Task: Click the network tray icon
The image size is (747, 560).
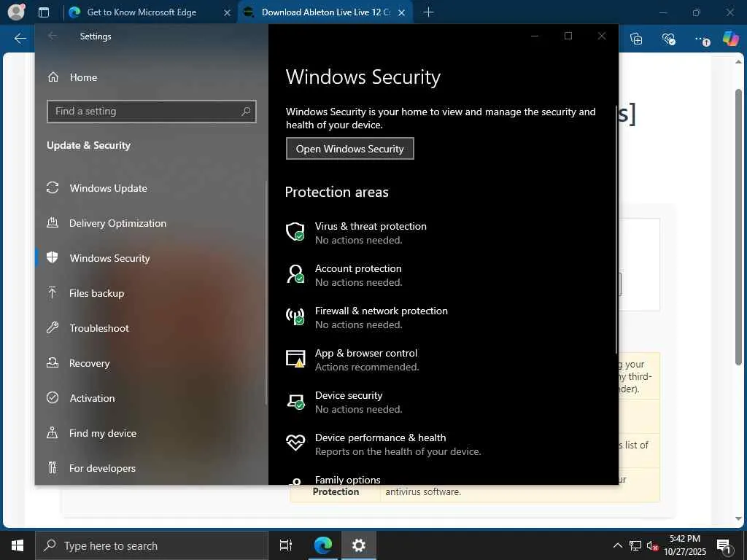Action: click(x=635, y=545)
